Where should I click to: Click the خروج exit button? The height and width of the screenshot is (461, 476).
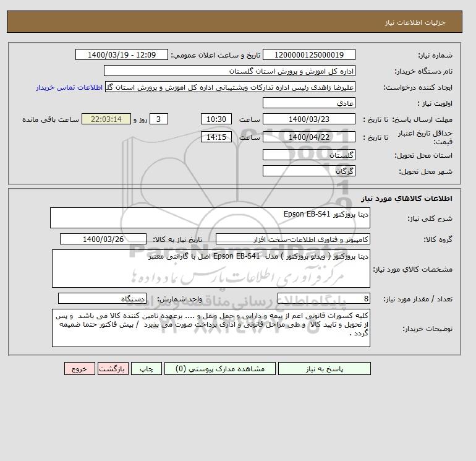tap(80, 368)
